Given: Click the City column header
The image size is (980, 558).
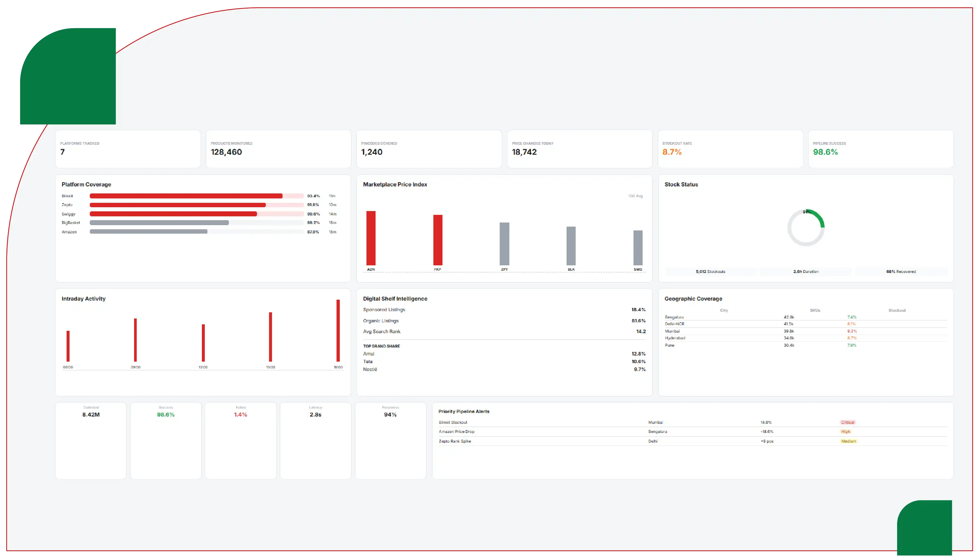Looking at the screenshot, I should [724, 311].
